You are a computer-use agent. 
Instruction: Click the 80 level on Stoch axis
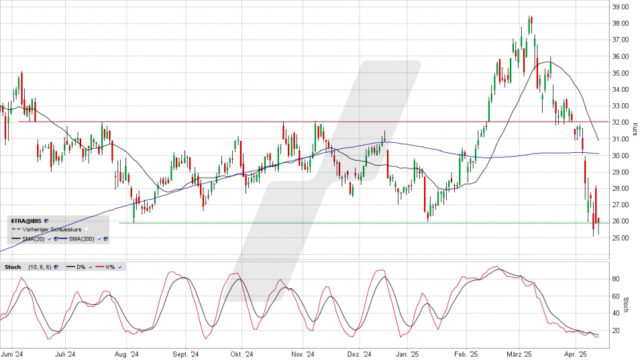click(x=616, y=279)
